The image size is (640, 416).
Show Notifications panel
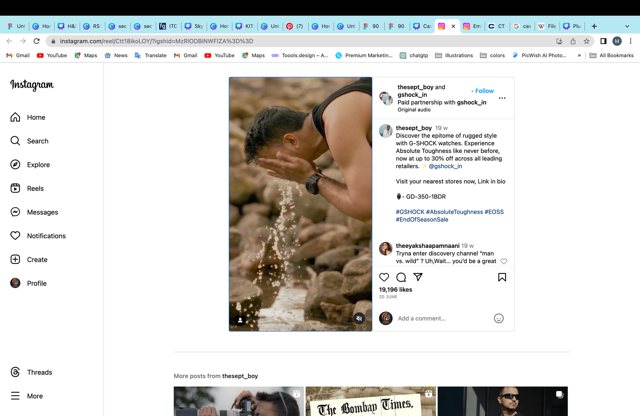point(38,236)
